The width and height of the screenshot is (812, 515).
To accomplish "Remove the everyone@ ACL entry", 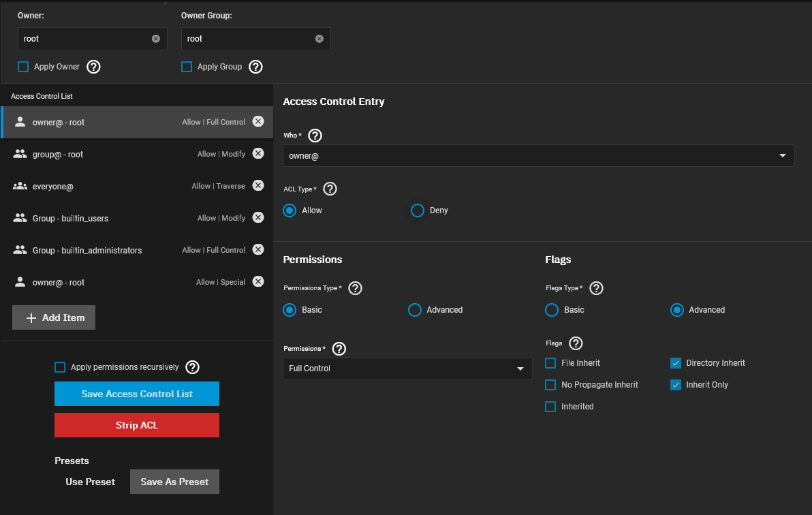I will pyautogui.click(x=258, y=185).
